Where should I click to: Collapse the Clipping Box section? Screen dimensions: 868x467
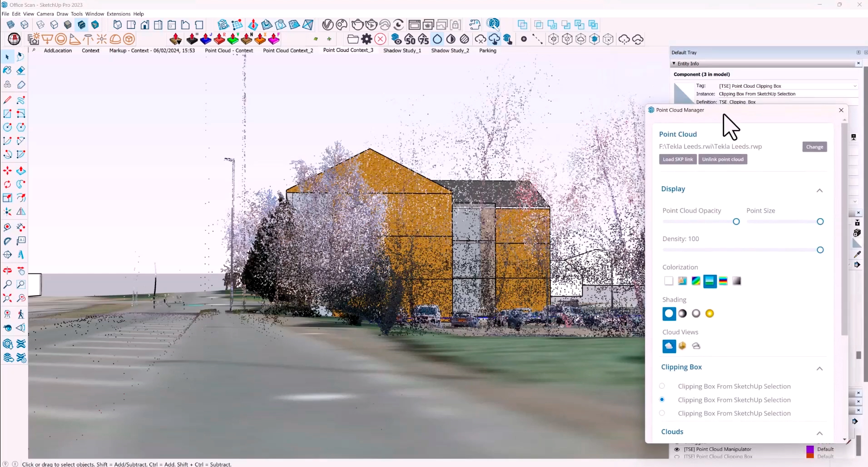[819, 368]
